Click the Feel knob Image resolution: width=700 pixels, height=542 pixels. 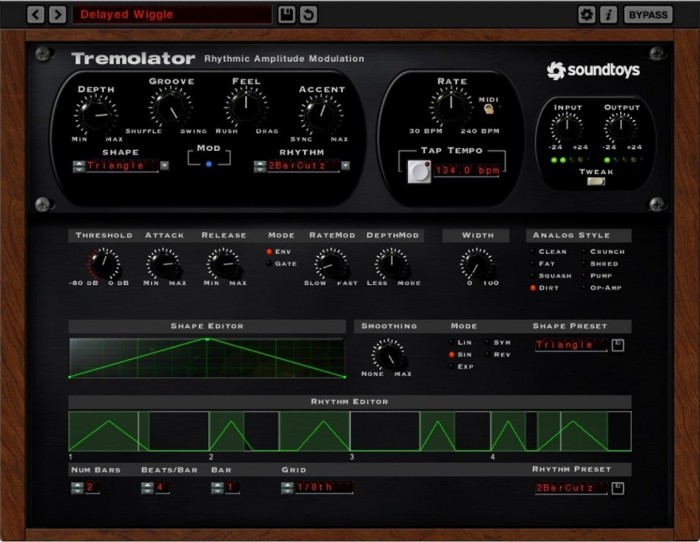click(x=246, y=107)
